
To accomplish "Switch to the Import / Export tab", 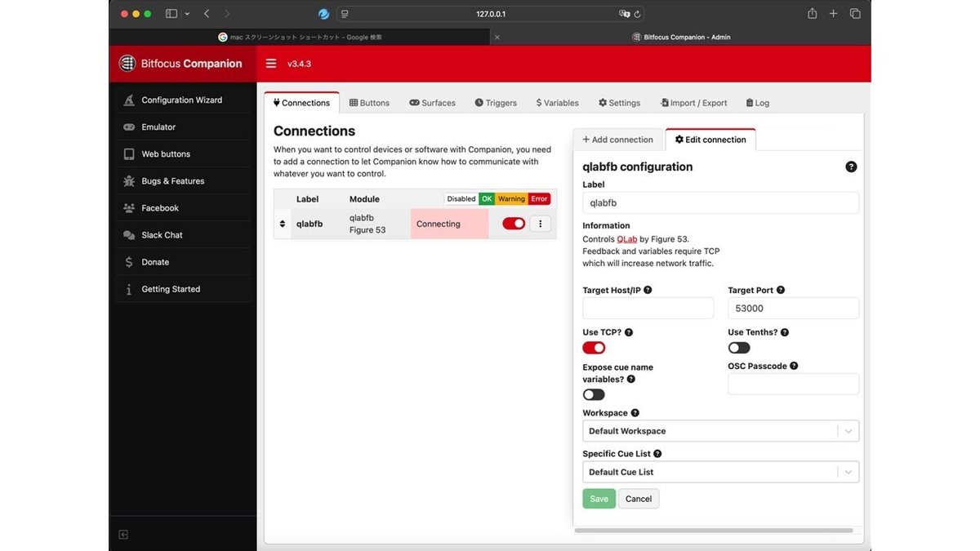I will [693, 103].
